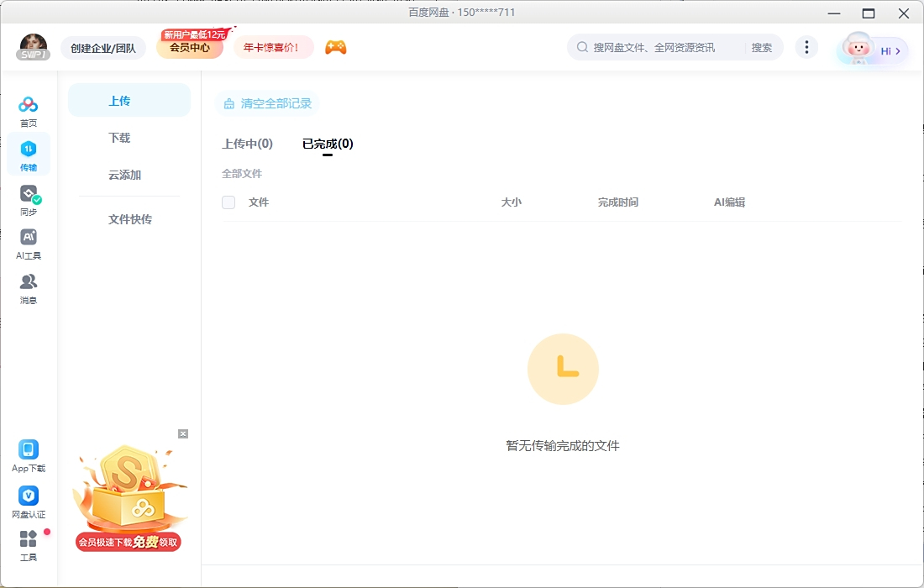Dismiss the promotional banner with its X

[183, 433]
